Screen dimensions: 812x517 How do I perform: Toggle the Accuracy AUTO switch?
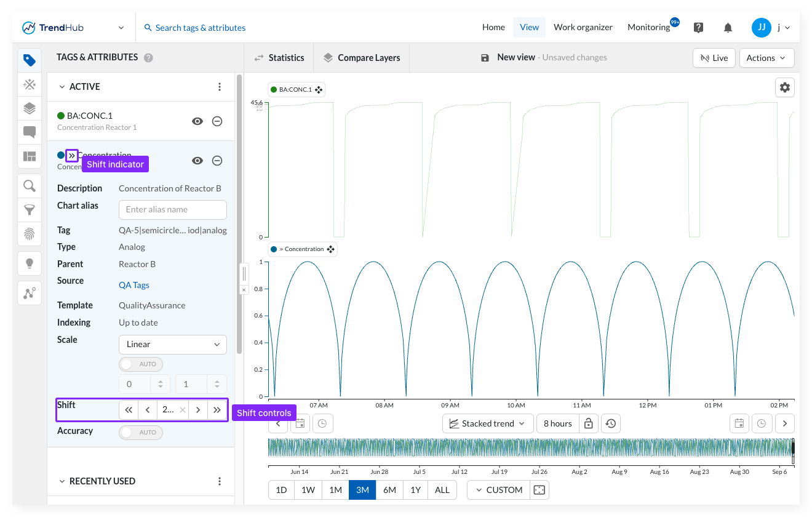141,432
